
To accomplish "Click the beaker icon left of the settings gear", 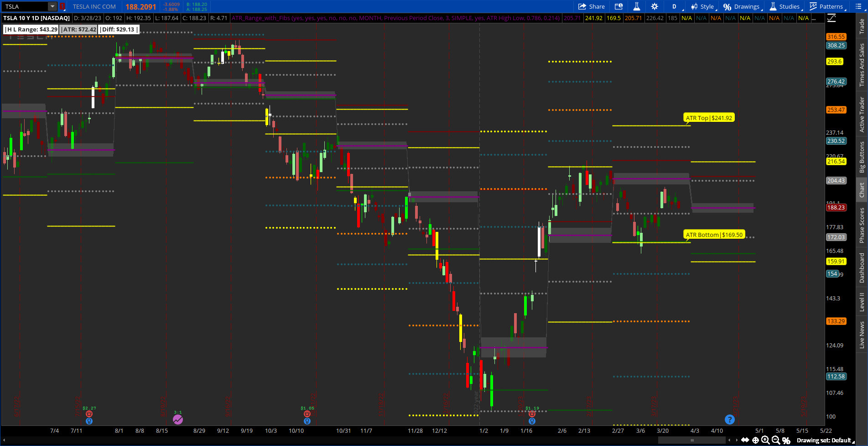I will tap(637, 6).
